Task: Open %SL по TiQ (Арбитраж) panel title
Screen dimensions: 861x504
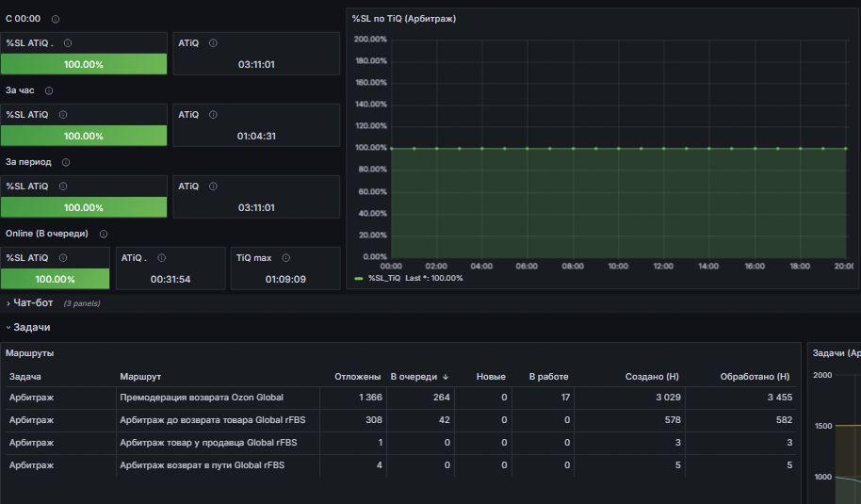Action: point(404,19)
